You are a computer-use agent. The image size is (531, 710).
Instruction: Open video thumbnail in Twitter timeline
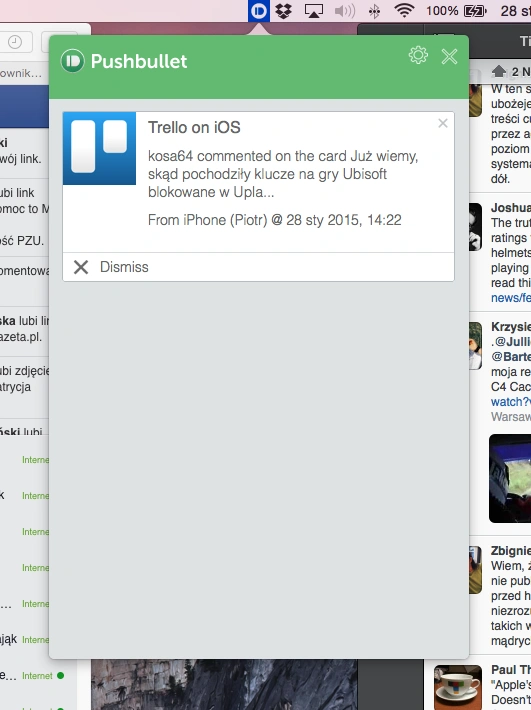pyautogui.click(x=510, y=478)
